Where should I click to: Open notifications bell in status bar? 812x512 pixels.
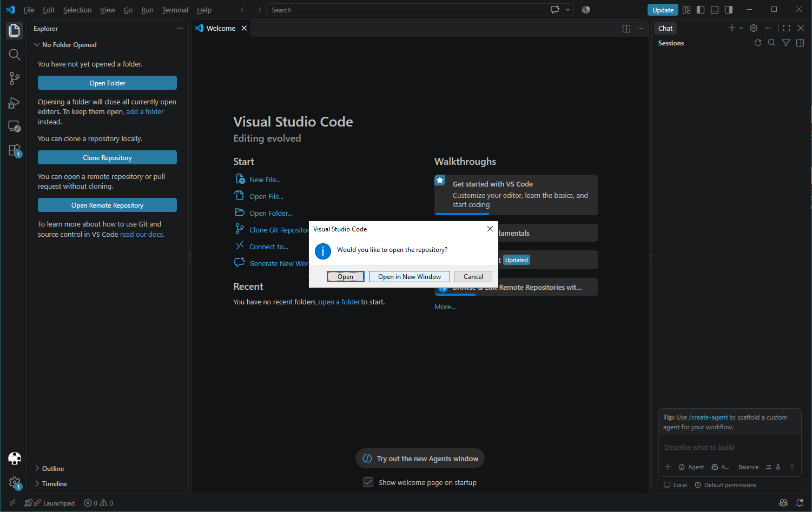click(x=800, y=503)
